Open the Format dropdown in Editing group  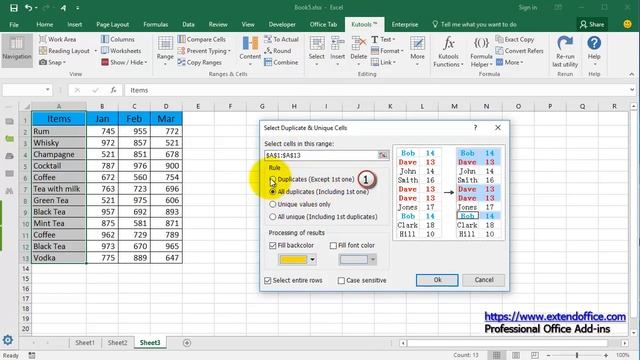(387, 51)
